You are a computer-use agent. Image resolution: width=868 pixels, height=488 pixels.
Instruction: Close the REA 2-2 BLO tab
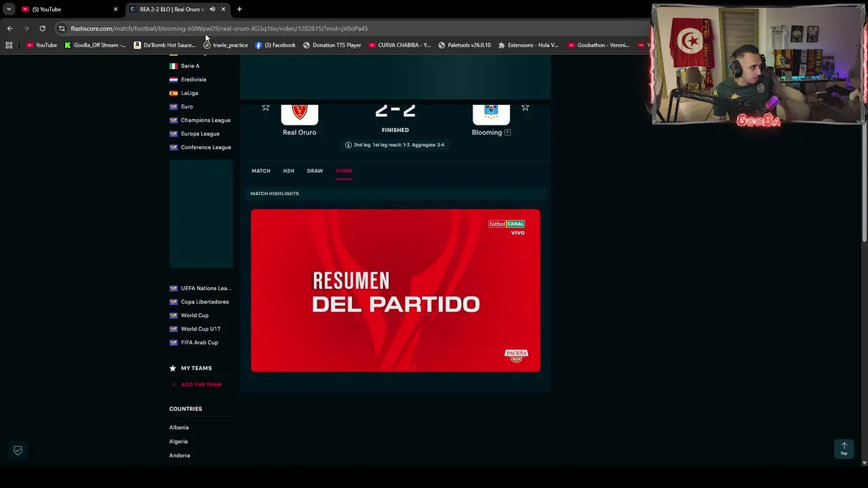(x=223, y=9)
